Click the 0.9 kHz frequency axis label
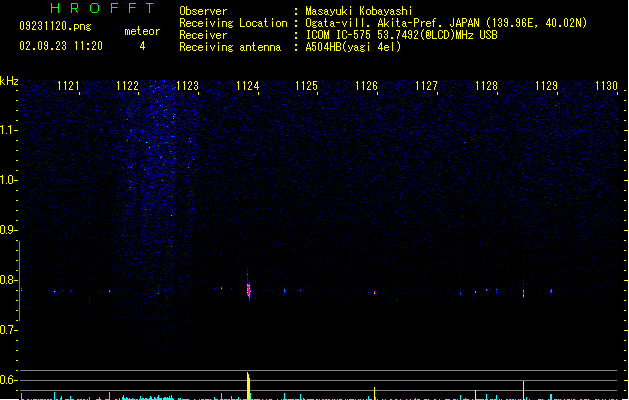Viewport: 629px width, 400px height. (x=8, y=230)
